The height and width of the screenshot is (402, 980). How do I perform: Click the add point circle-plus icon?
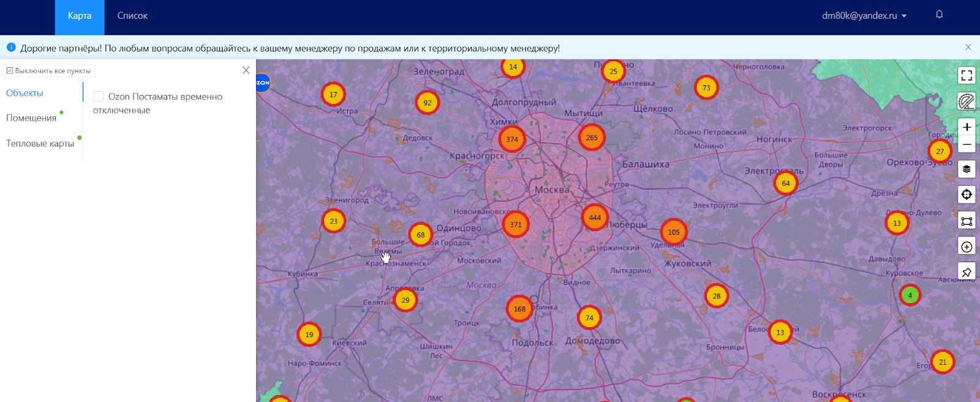[967, 247]
